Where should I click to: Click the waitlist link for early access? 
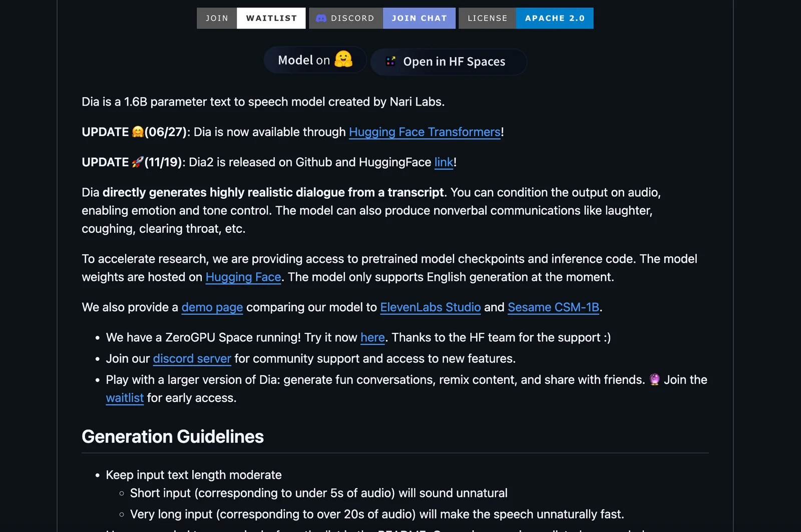tap(125, 398)
